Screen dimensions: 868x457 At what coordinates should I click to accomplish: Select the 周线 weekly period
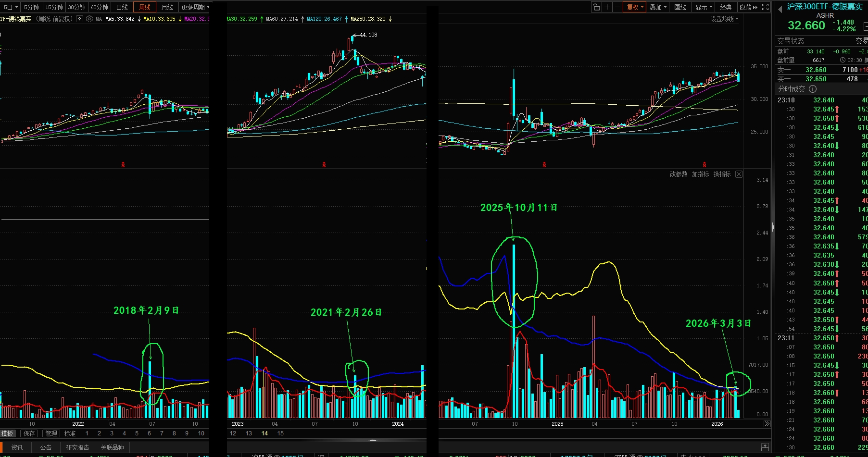145,7
